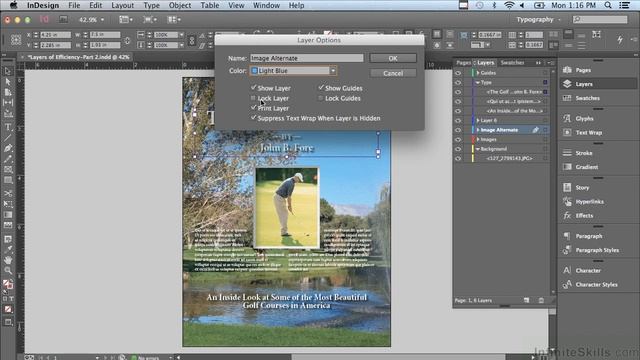The height and width of the screenshot is (360, 640).
Task: Click the golfer photo on the page
Action: click(287, 207)
